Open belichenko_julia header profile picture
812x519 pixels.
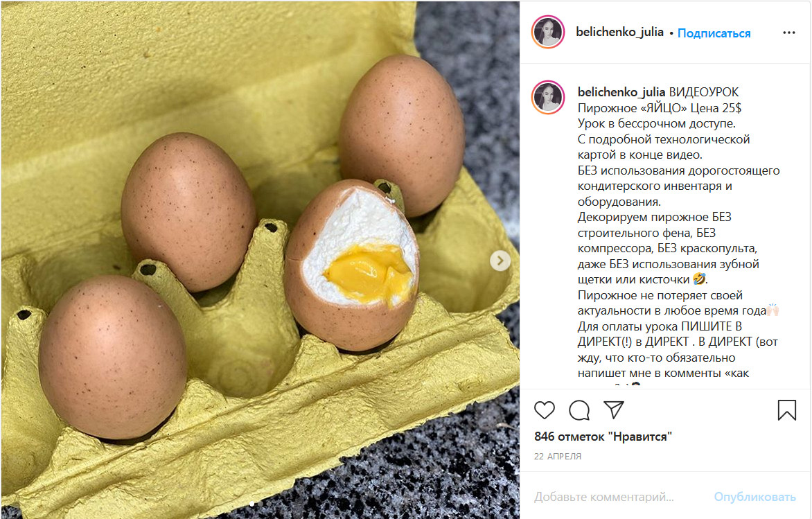[x=548, y=32]
